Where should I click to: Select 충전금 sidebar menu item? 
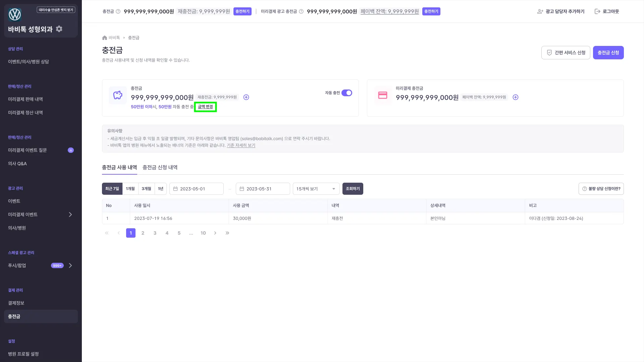(x=41, y=316)
